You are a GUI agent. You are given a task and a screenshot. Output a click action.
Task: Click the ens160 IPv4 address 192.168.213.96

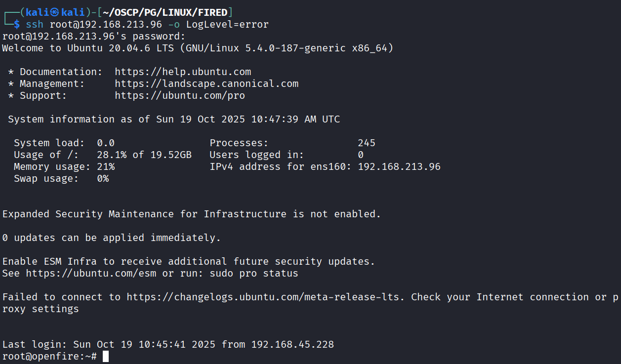pos(399,167)
